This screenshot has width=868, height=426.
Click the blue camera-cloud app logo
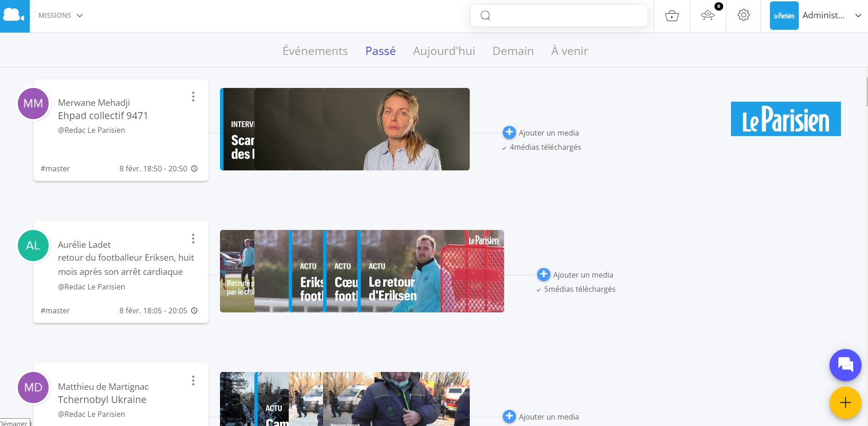[x=15, y=16]
